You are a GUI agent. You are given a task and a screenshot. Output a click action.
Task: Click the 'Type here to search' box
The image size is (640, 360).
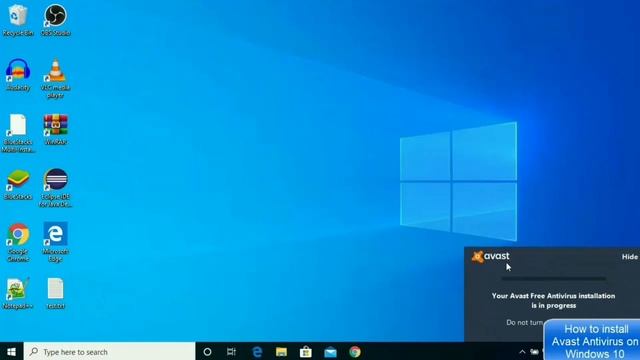[x=109, y=351]
